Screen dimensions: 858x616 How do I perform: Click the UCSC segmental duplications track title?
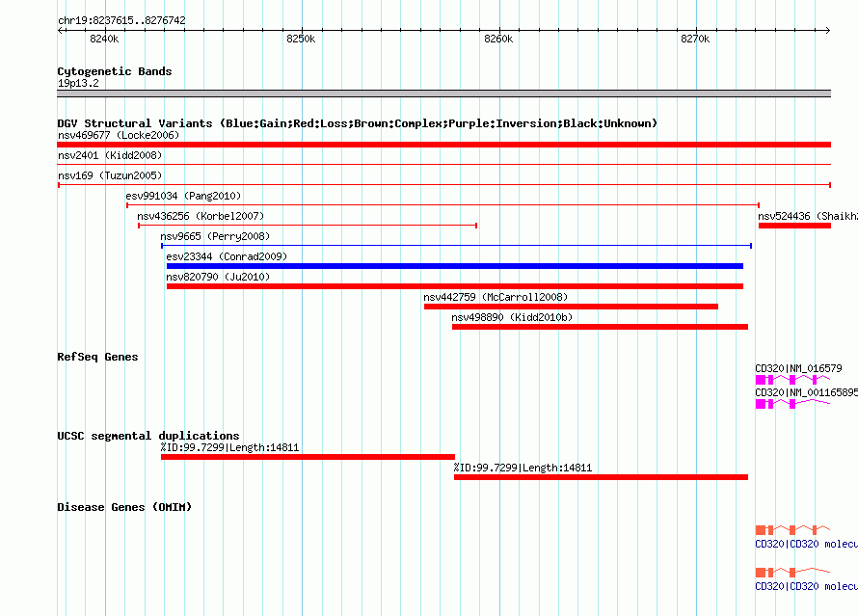pos(148,436)
